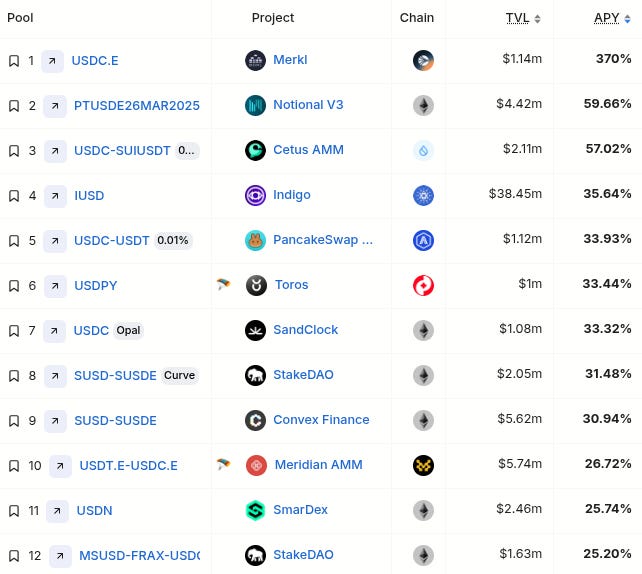Open external link arrow for SUSD-SUSDE Curve
Image resolution: width=642 pixels, height=574 pixels.
point(55,377)
